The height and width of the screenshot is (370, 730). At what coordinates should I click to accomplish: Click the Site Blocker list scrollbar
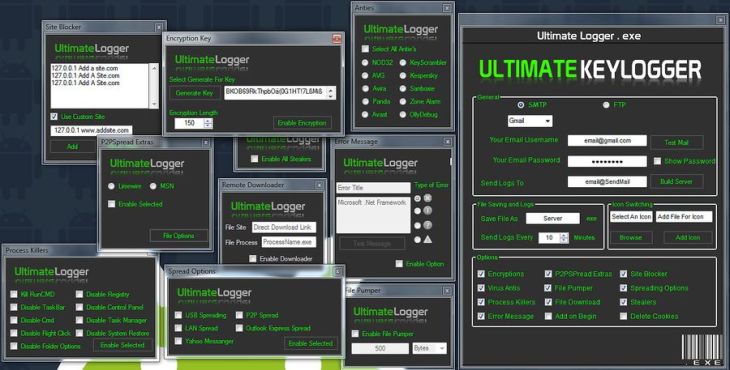(155, 86)
